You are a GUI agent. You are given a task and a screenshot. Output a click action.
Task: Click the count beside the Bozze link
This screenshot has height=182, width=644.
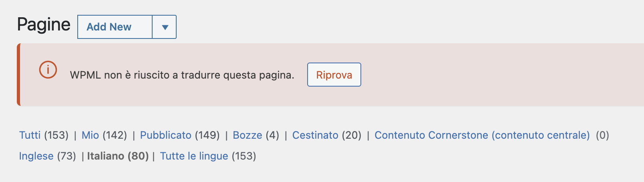coord(272,135)
